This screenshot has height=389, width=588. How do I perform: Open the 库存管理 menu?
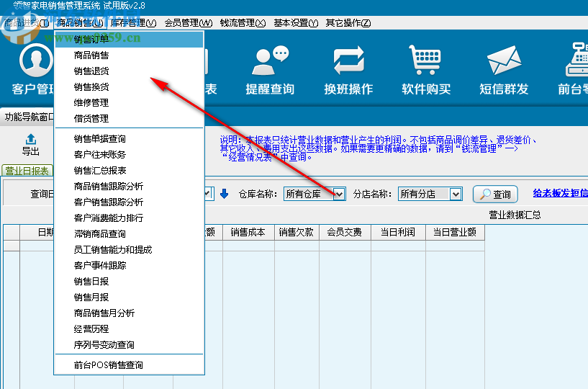[x=133, y=23]
